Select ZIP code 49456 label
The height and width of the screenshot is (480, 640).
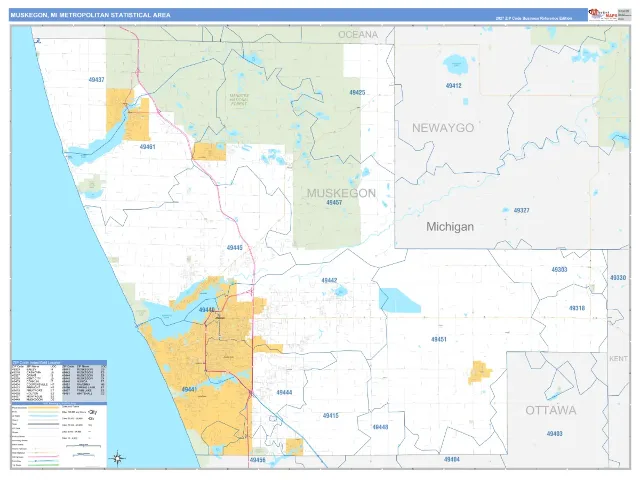click(x=258, y=460)
